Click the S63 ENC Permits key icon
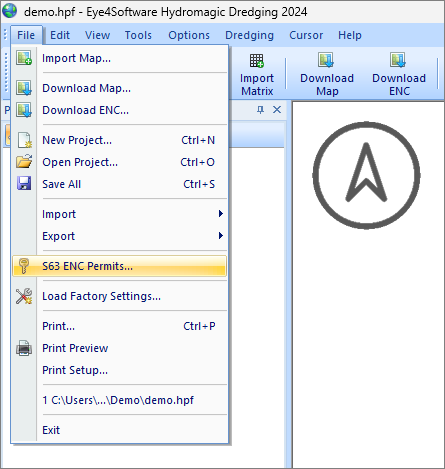 click(24, 266)
